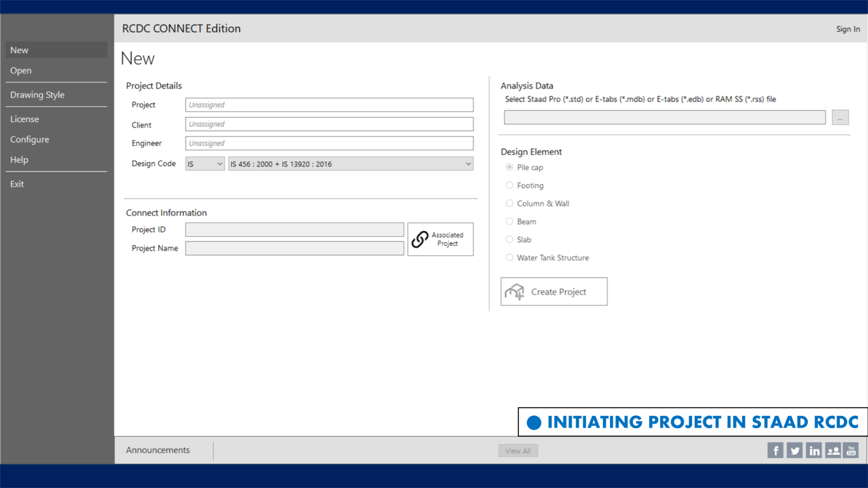Image resolution: width=868 pixels, height=488 pixels.
Task: Click the browse button for analysis file
Action: [x=840, y=118]
